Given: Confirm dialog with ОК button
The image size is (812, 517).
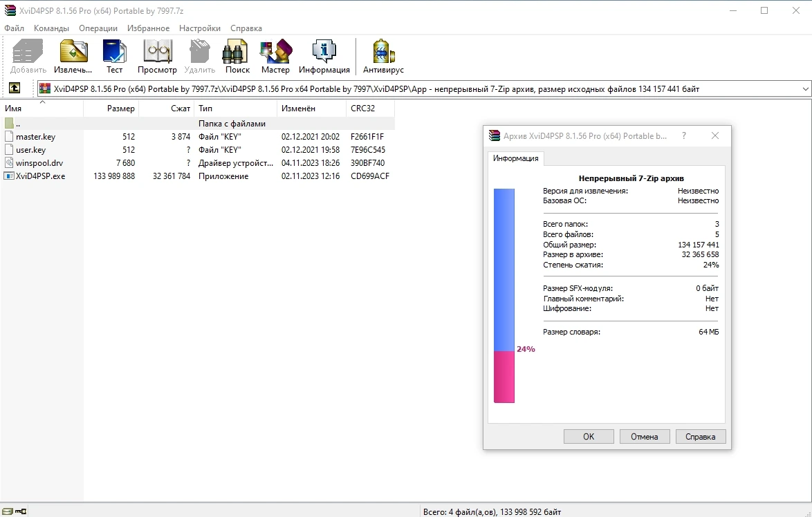Looking at the screenshot, I should tap(589, 436).
